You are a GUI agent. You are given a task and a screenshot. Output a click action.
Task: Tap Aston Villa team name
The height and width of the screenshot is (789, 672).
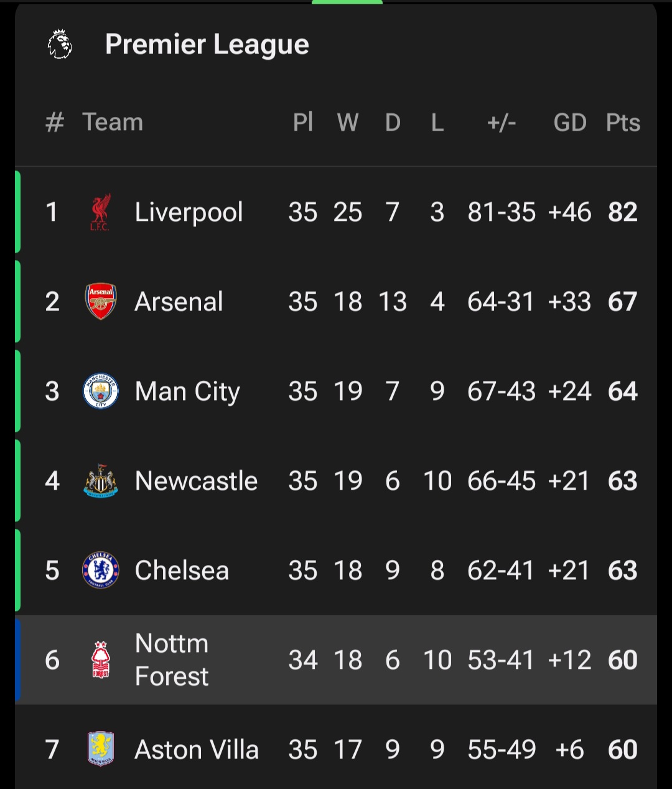pos(197,750)
